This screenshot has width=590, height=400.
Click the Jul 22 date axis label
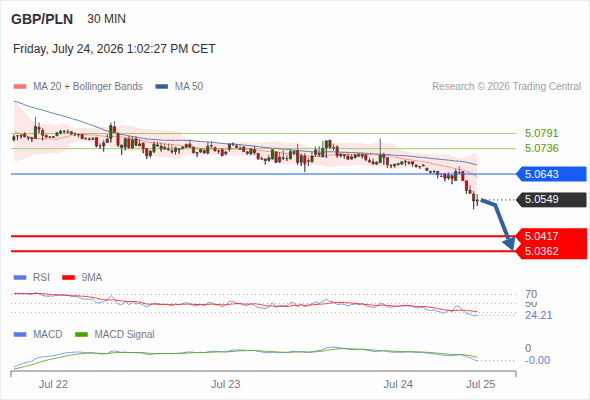pyautogui.click(x=53, y=385)
